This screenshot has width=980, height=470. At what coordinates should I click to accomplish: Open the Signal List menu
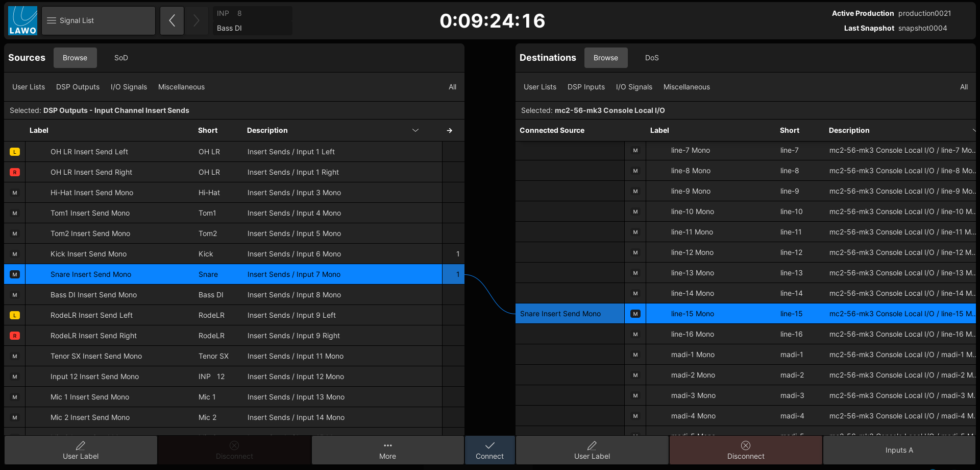(x=98, y=20)
